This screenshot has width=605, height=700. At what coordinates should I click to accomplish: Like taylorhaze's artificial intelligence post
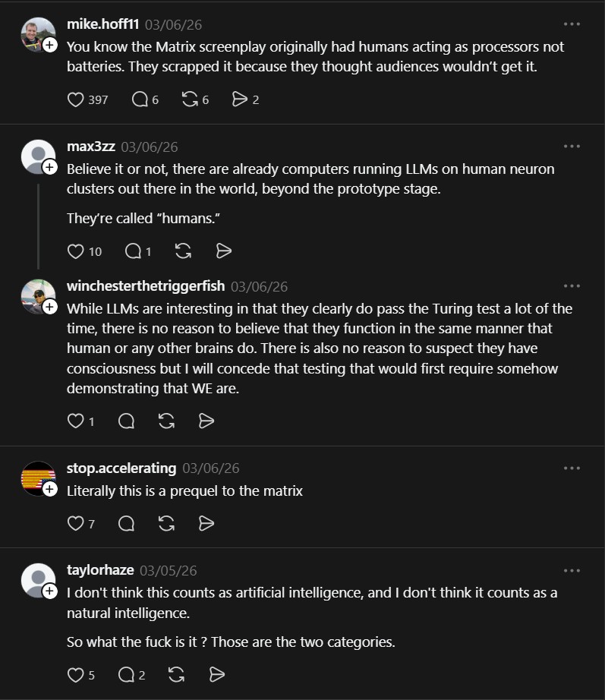[76, 675]
